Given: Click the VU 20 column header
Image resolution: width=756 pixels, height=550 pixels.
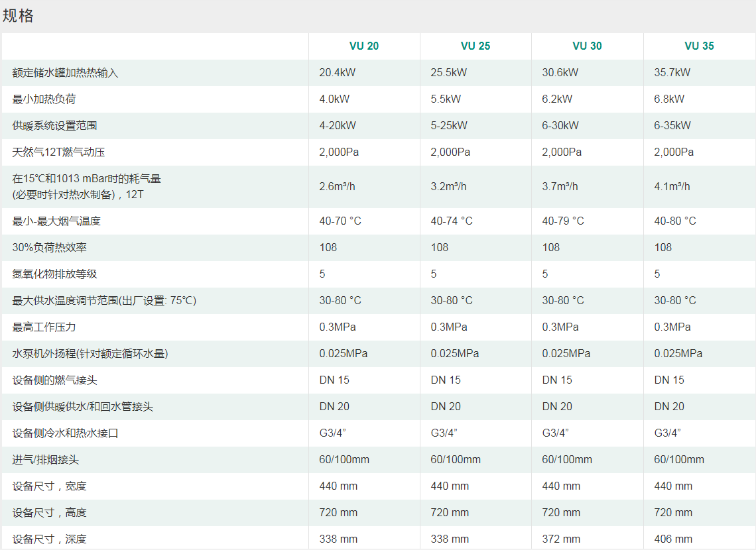Looking at the screenshot, I should pyautogui.click(x=364, y=46).
